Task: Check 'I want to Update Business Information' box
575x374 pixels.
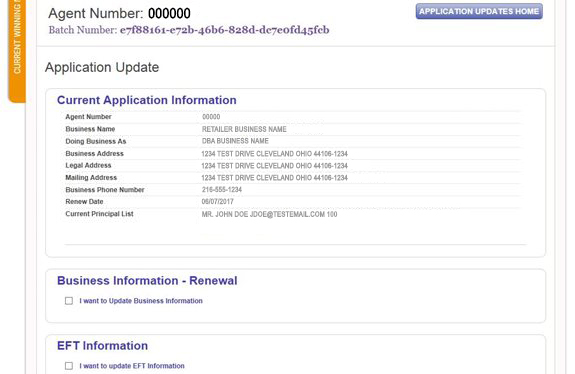Action: click(69, 301)
